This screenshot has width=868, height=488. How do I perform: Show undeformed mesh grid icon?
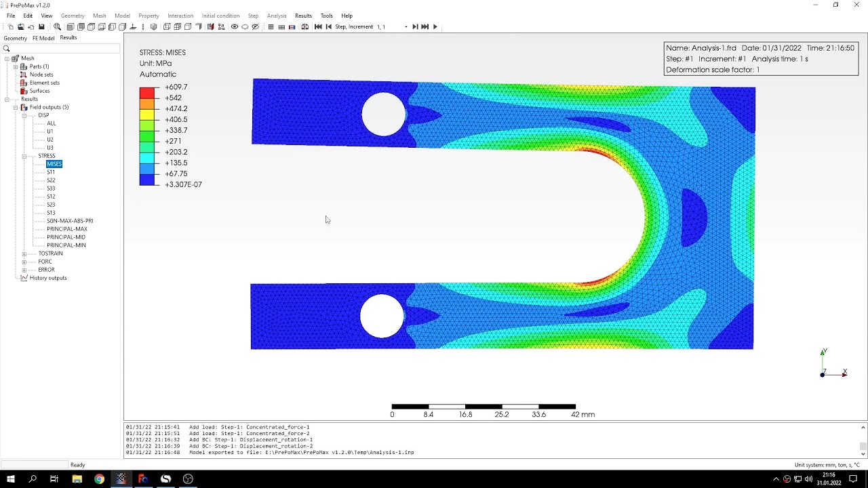pos(271,27)
